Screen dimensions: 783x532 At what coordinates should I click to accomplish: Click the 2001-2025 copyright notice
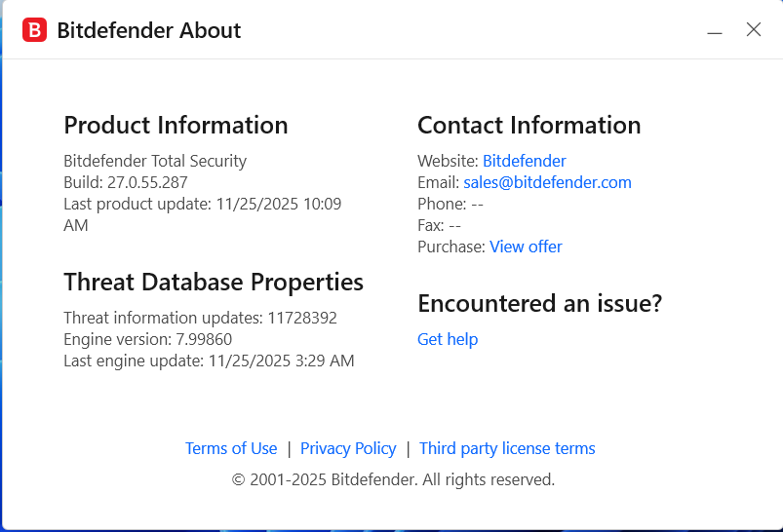point(393,479)
